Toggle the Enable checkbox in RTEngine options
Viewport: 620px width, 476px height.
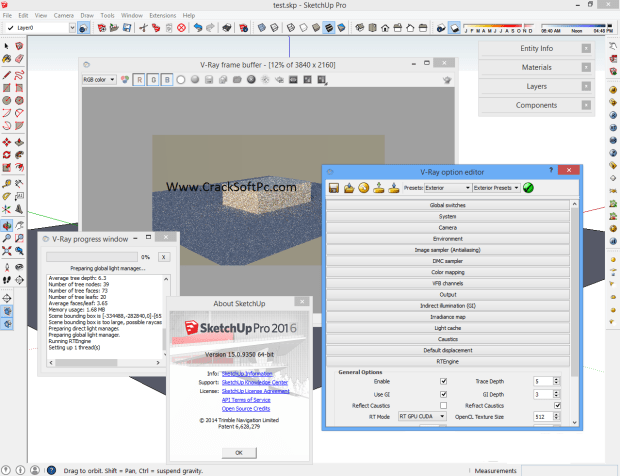click(x=443, y=382)
